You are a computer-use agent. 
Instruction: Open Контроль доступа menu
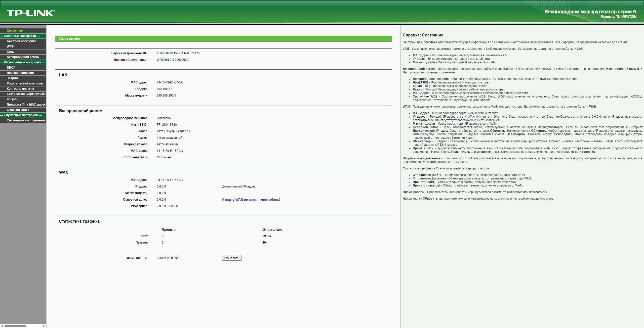pyautogui.click(x=20, y=89)
